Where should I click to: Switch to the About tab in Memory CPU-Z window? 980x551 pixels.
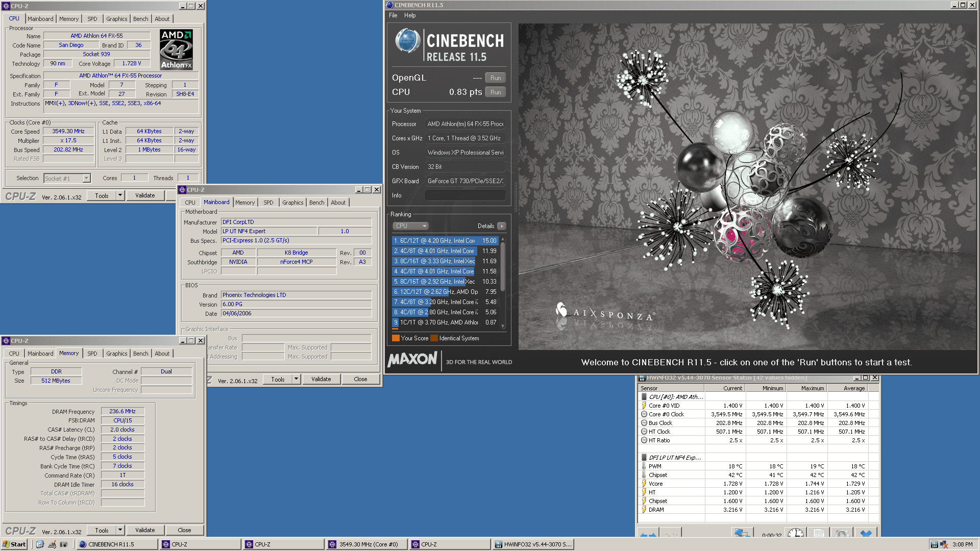tap(162, 354)
